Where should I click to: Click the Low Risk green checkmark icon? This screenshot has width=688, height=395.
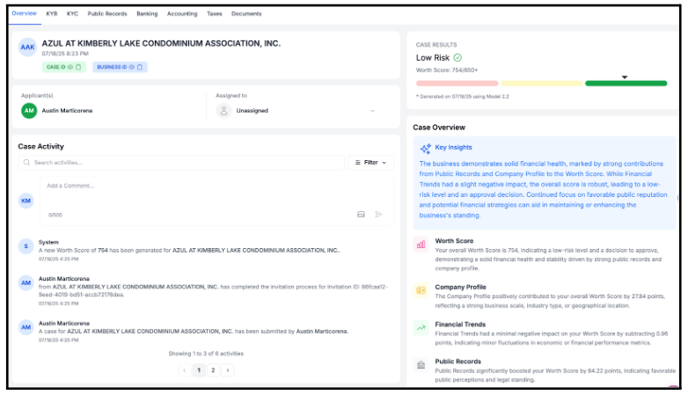point(458,57)
